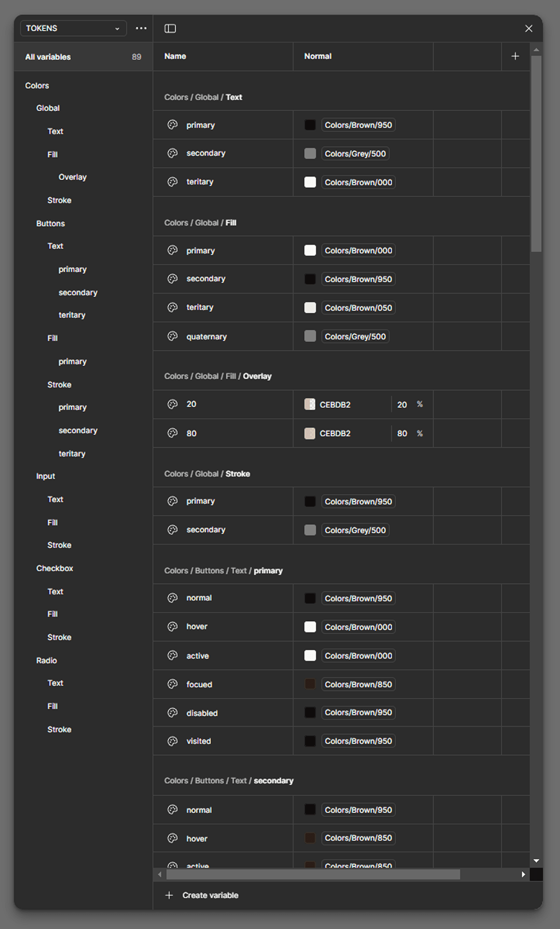Screen dimensions: 560x929
Task: Click color icon of Buttons Text secondary hover row
Action: [173, 838]
